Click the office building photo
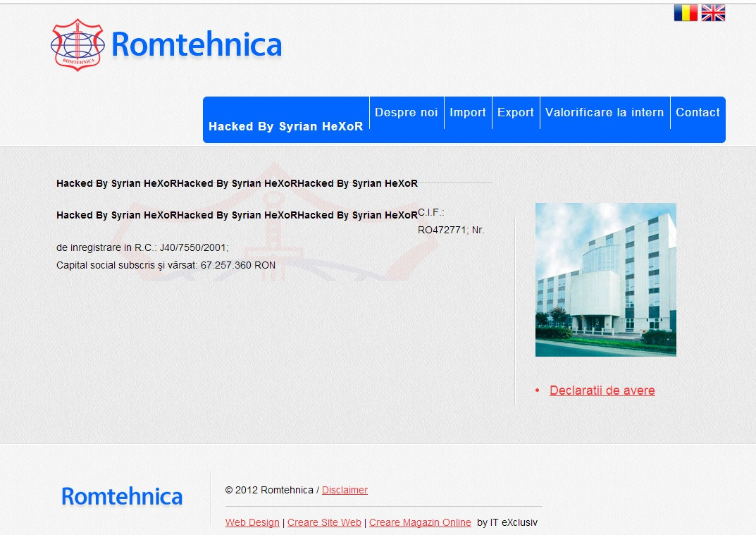756x535 pixels. point(605,279)
